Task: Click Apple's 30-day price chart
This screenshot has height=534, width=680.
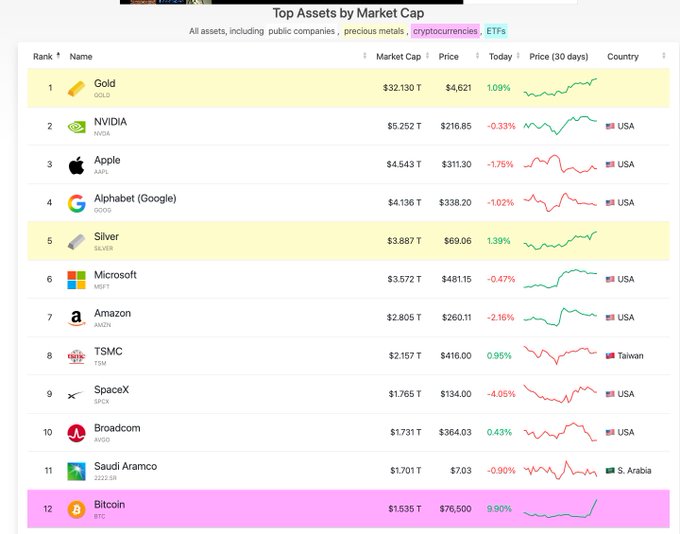Action: (x=560, y=164)
